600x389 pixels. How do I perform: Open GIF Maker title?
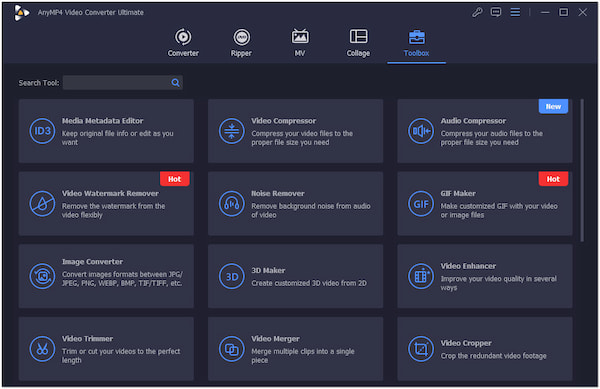[458, 194]
